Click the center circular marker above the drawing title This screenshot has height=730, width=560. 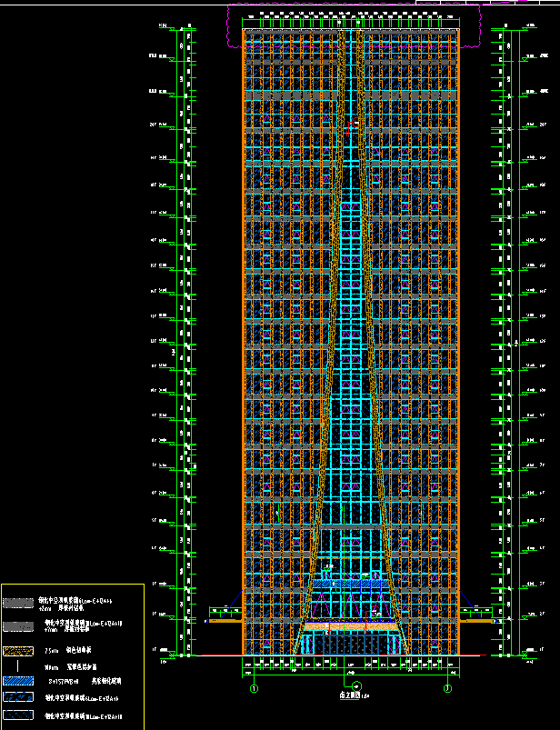click(355, 686)
